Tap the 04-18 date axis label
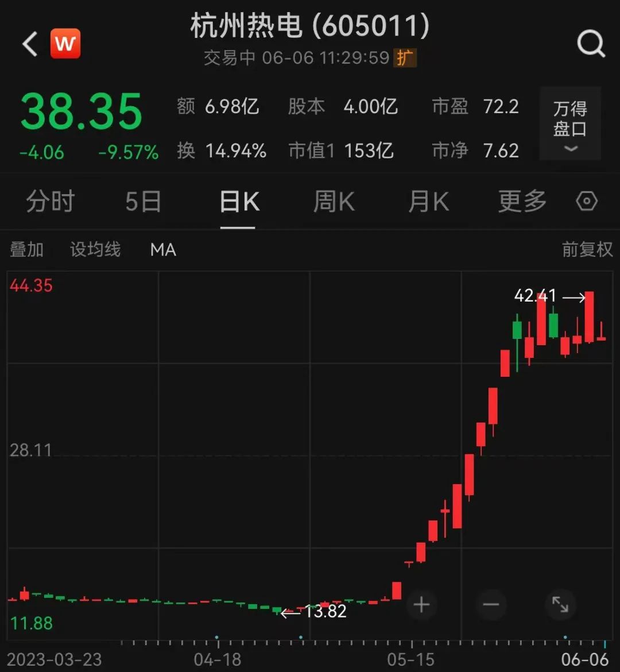The height and width of the screenshot is (672, 620). point(218,660)
